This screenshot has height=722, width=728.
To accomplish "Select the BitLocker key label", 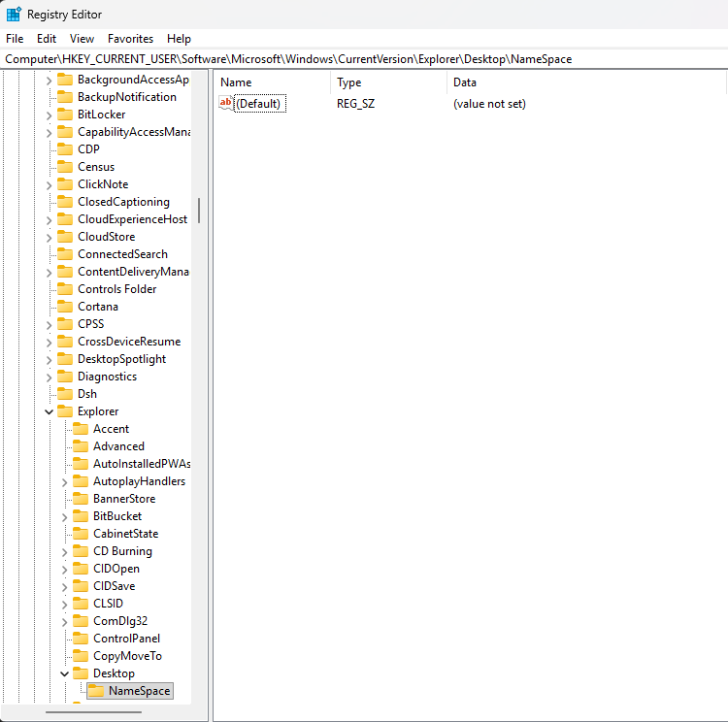I will [x=102, y=115].
